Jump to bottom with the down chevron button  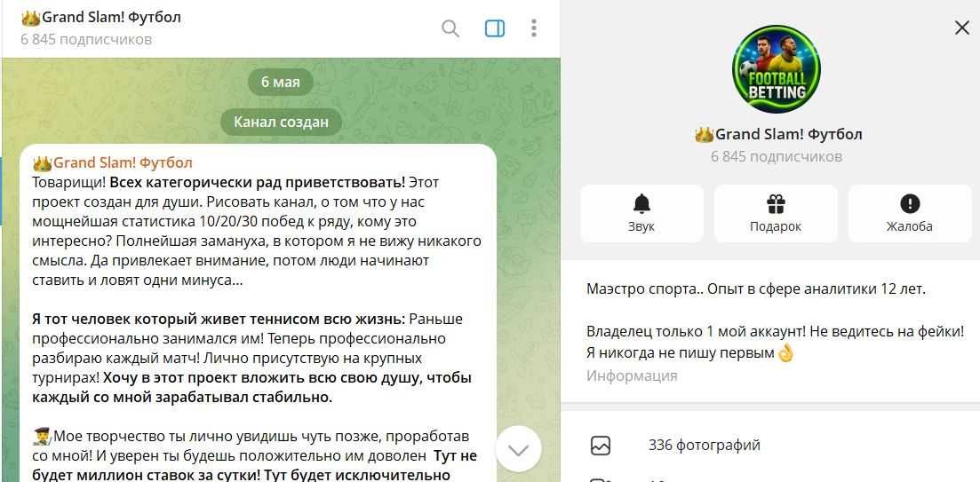point(518,449)
